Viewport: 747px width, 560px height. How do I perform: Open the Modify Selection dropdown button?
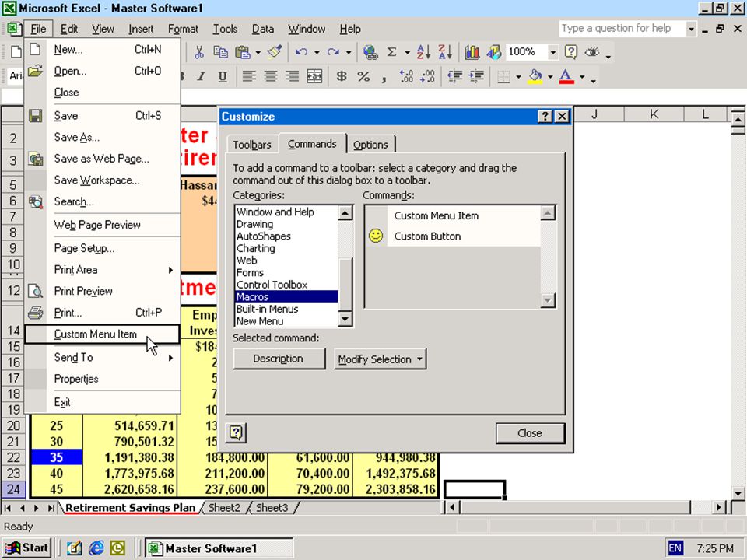coord(381,359)
